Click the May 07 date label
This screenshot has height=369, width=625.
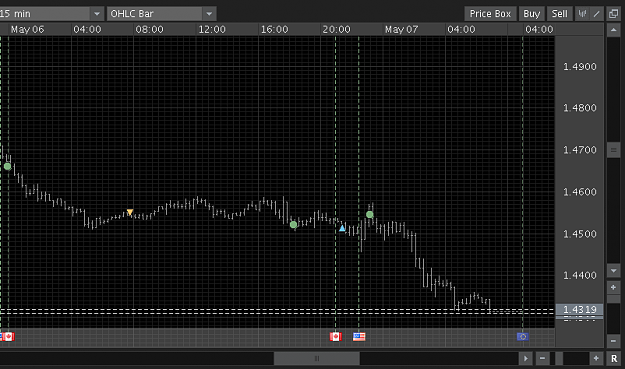pos(401,29)
